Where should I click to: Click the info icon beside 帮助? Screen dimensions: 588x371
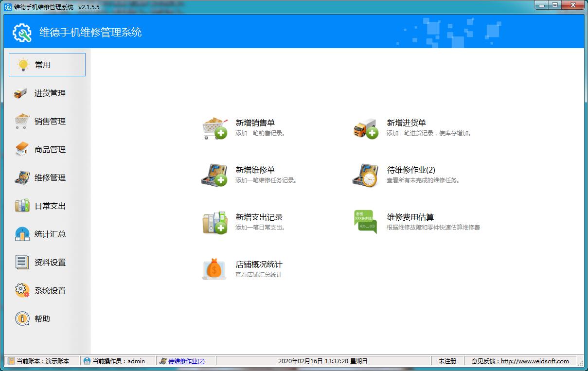tap(22, 318)
